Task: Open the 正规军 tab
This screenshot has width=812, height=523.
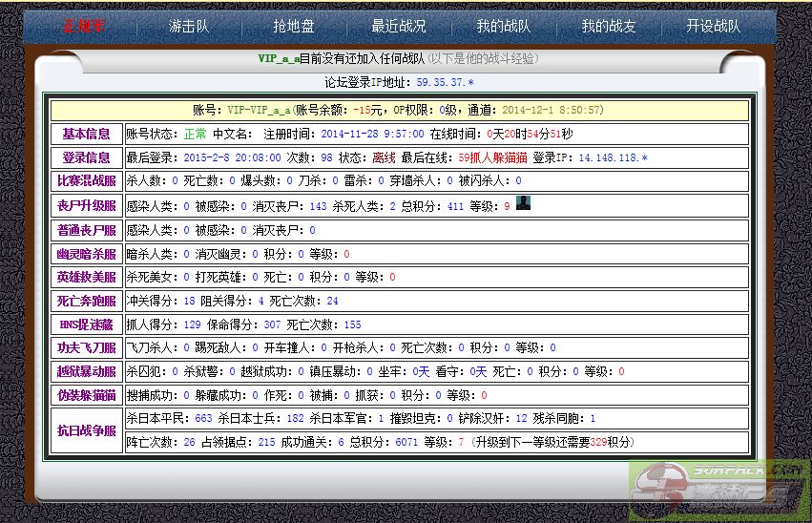Action: (85, 27)
